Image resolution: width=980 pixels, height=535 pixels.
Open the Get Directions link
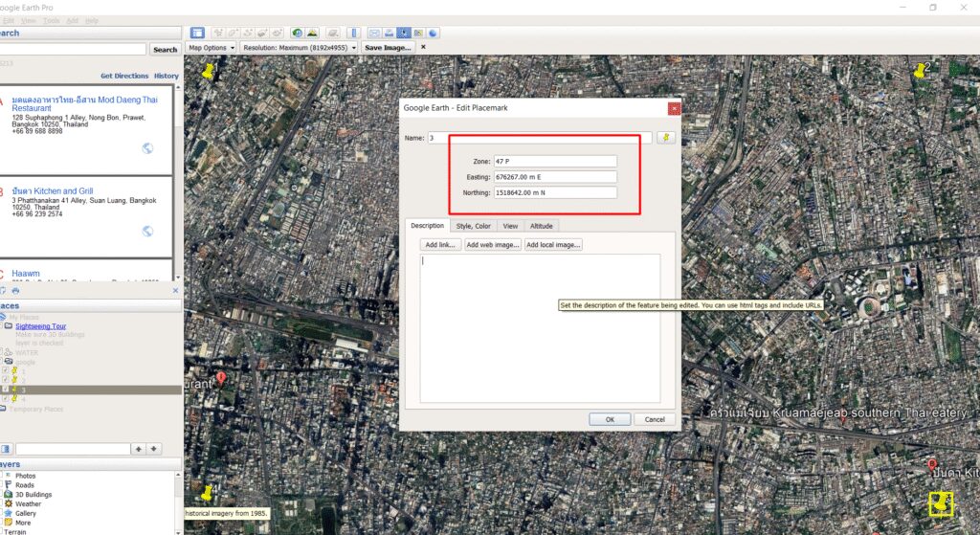[124, 76]
